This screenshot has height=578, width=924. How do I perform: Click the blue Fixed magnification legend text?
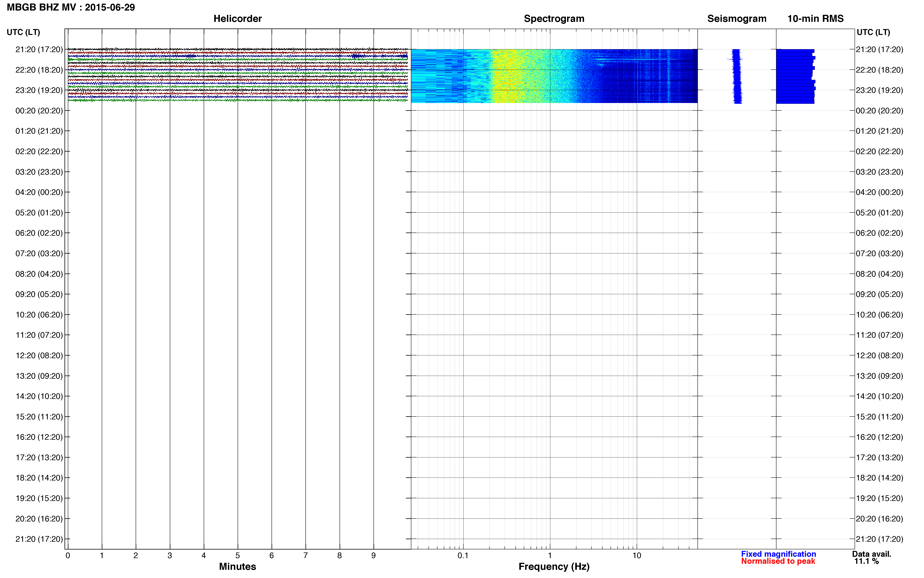(778, 554)
